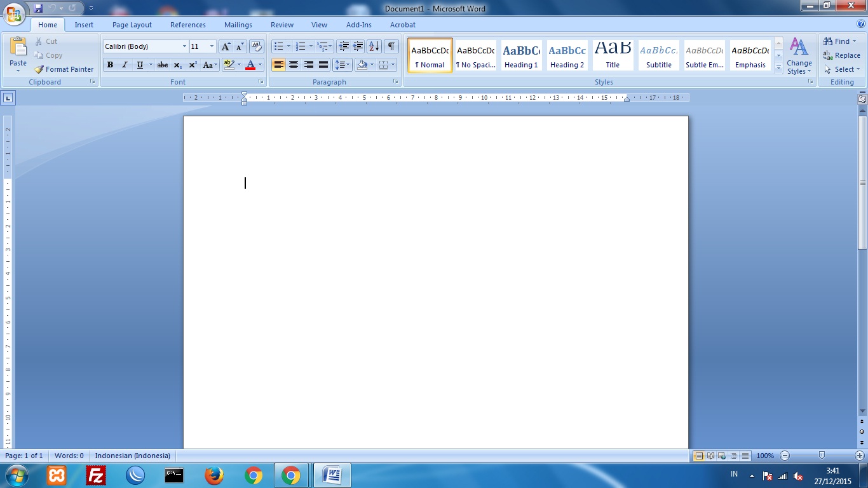Click the Shrink Font icon

240,46
